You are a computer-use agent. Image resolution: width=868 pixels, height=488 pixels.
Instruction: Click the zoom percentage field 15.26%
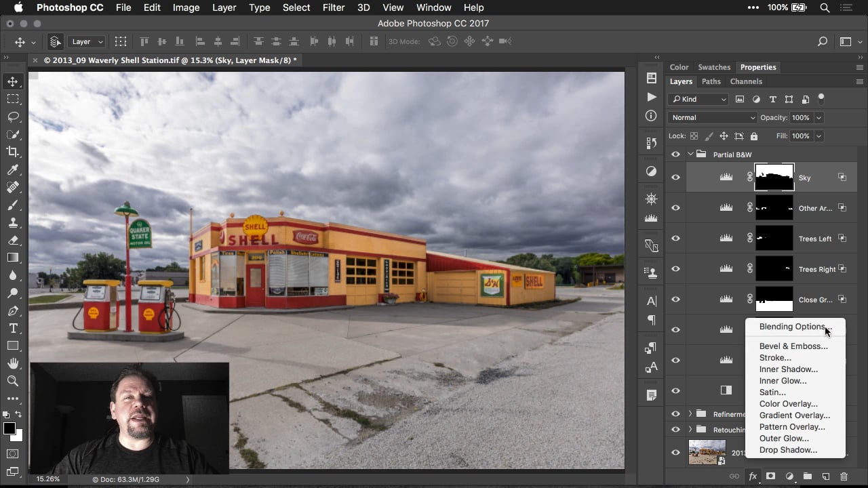click(48, 479)
